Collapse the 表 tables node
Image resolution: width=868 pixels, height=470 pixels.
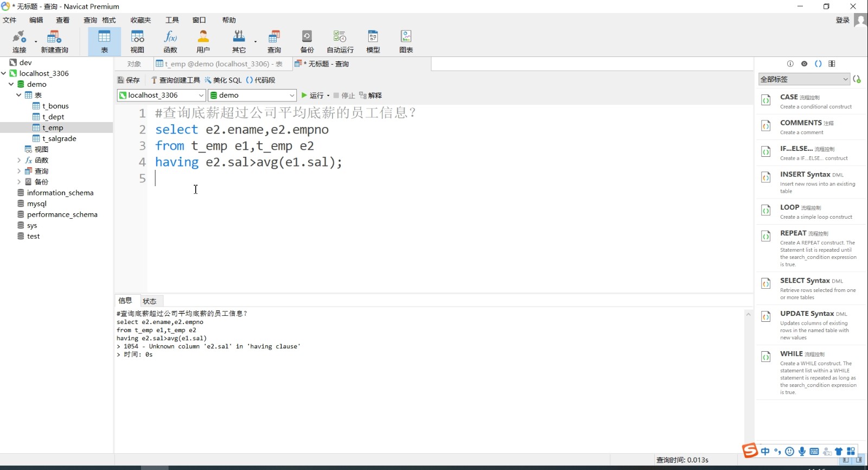click(x=18, y=95)
